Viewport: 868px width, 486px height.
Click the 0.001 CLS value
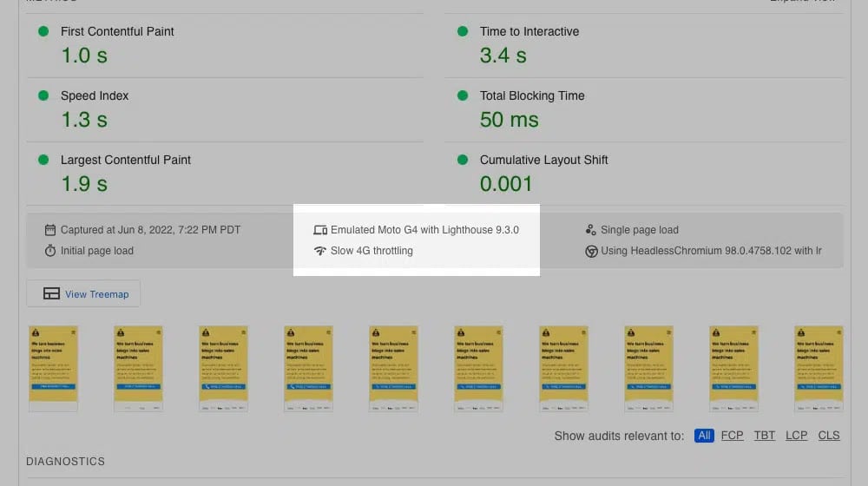click(506, 184)
